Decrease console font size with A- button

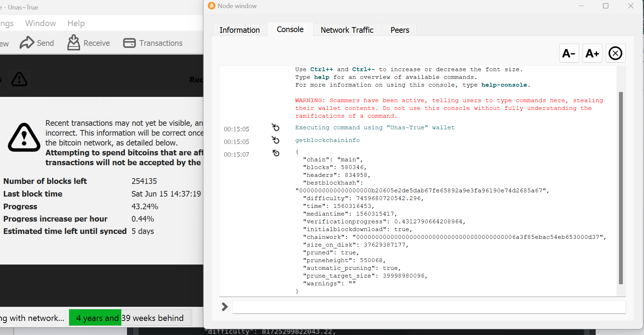tap(569, 53)
